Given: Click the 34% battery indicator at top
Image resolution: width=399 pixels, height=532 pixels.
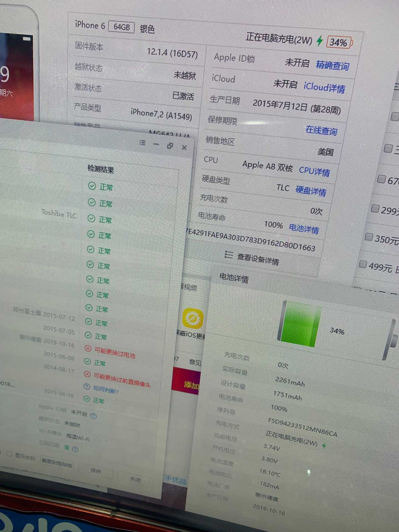Looking at the screenshot, I should coord(339,42).
